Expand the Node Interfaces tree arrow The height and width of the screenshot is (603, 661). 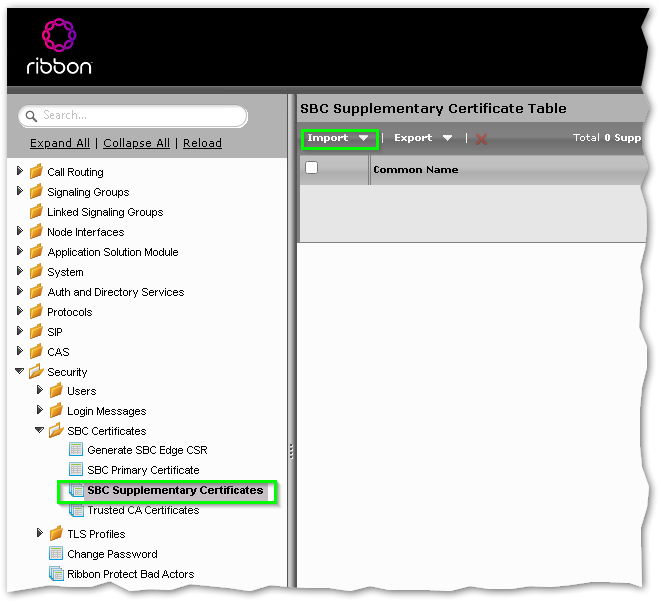click(19, 231)
